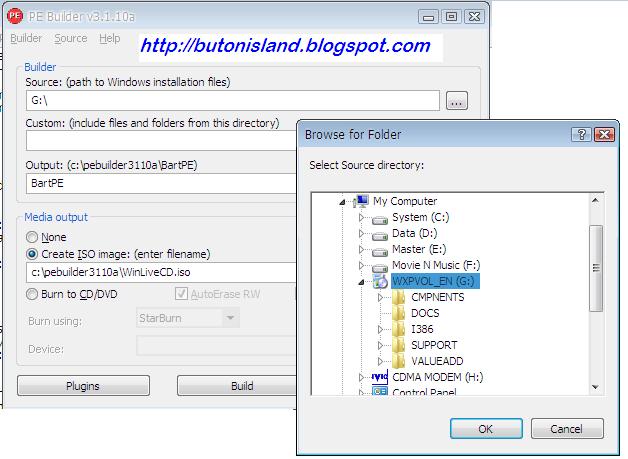
Task: Expand the VALUEADD folder node
Action: pos(380,361)
